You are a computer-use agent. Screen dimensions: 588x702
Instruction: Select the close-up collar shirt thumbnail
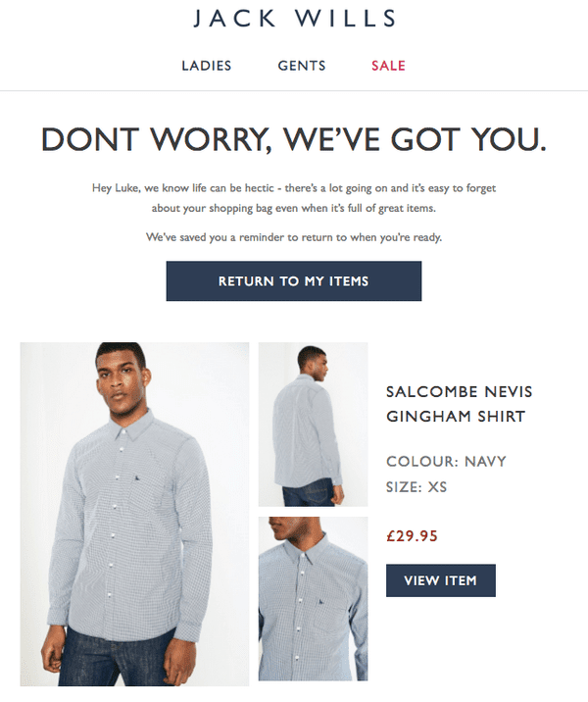[x=313, y=599]
